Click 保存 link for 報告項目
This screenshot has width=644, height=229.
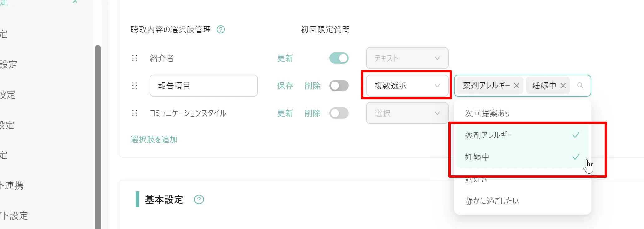click(x=285, y=86)
